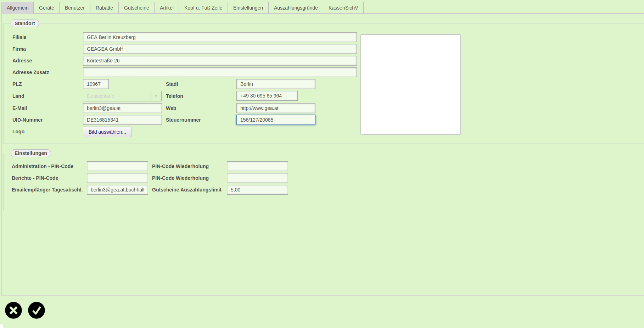Click into the Steuernummer field
Screen dimensions: 644x328
[276, 120]
